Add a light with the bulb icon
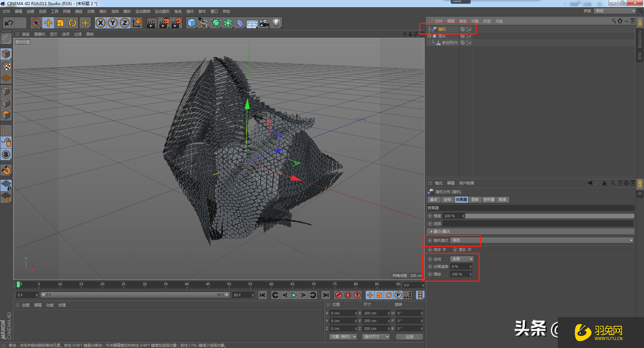This screenshot has height=348, width=644. click(x=276, y=23)
